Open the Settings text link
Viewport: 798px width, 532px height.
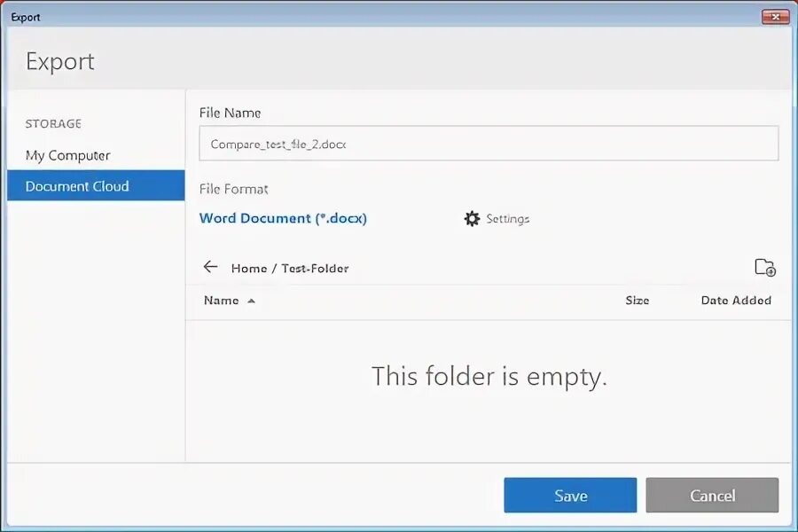click(x=507, y=219)
